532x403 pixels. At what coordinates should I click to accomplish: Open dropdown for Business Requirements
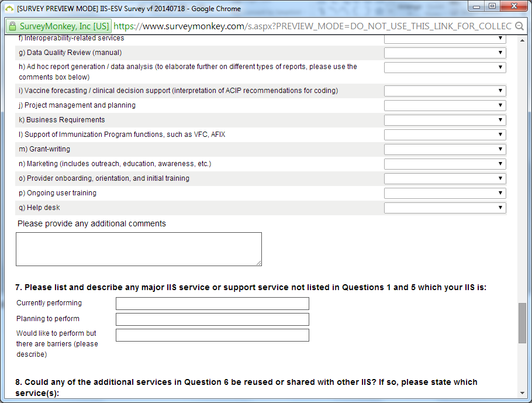pyautogui.click(x=445, y=120)
